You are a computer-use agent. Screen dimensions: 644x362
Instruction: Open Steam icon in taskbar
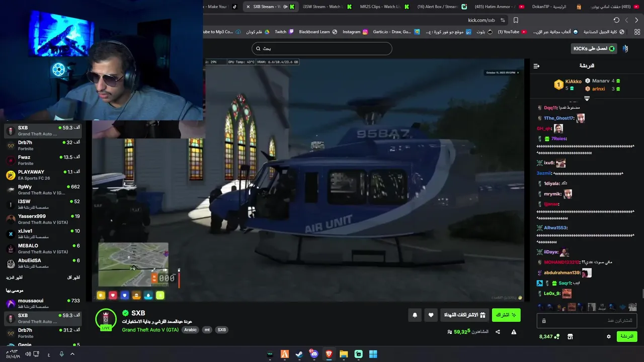(299, 354)
